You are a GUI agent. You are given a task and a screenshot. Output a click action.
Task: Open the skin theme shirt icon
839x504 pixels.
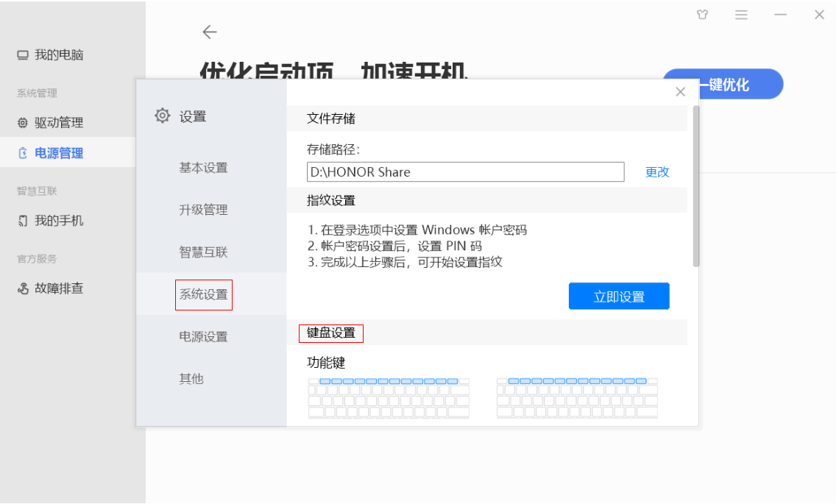pos(702,15)
